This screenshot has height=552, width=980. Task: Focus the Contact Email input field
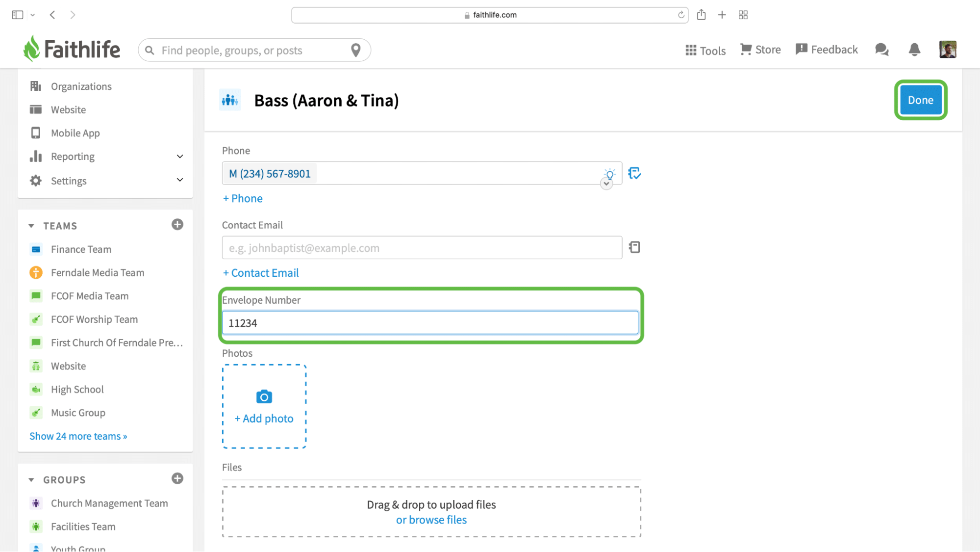422,248
